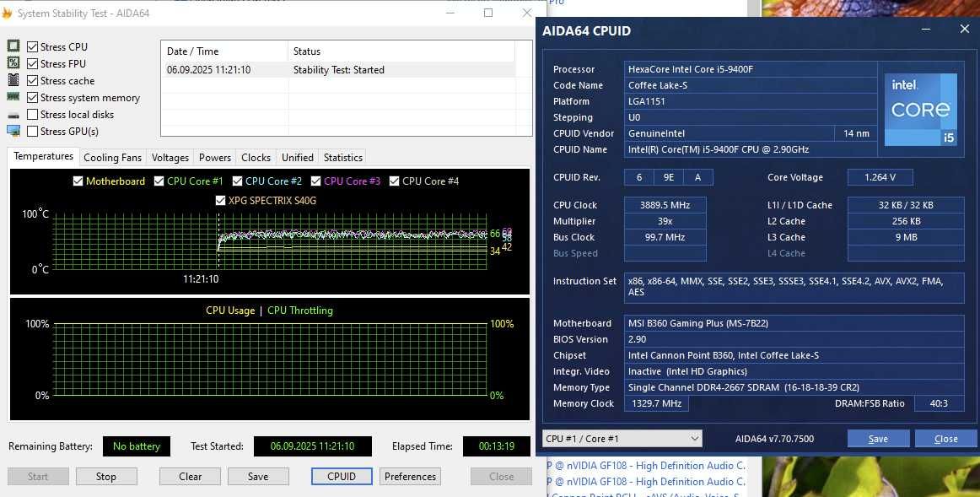The image size is (980, 497).
Task: Open the Voltages tab
Action: click(x=170, y=158)
